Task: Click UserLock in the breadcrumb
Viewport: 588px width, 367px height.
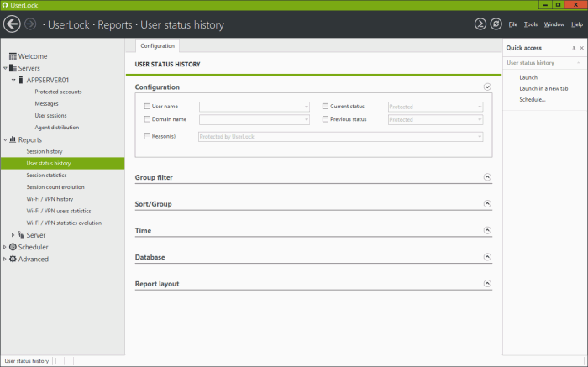Action: pos(69,24)
